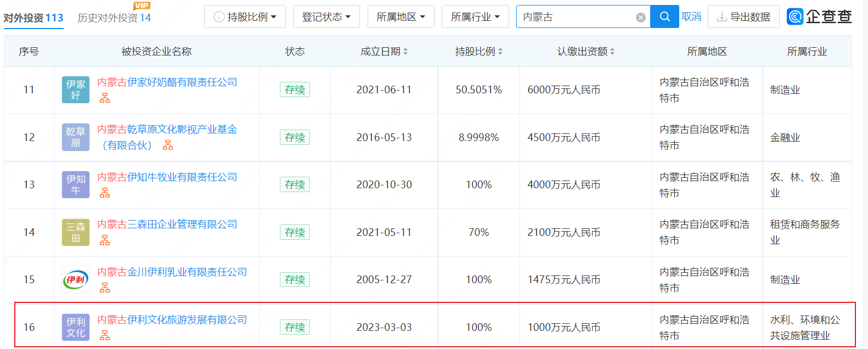Open equity structure icon under 内蒙古伊知牛牧业
868x349 pixels.
[105, 193]
